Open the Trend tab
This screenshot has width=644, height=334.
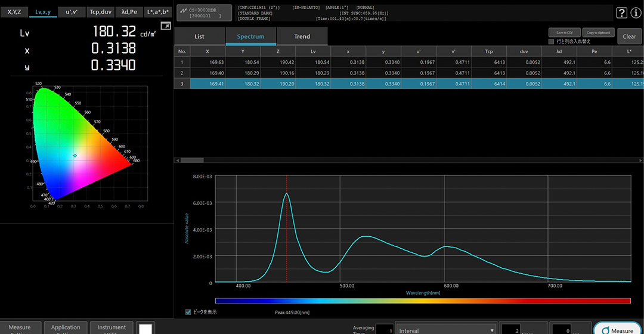pyautogui.click(x=302, y=36)
